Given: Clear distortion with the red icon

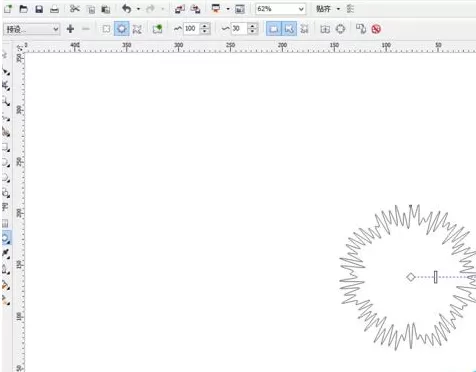Looking at the screenshot, I should coord(376,29).
